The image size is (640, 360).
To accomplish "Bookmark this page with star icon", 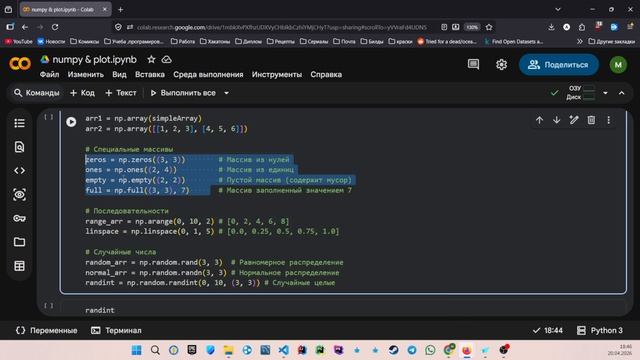I will (x=489, y=27).
